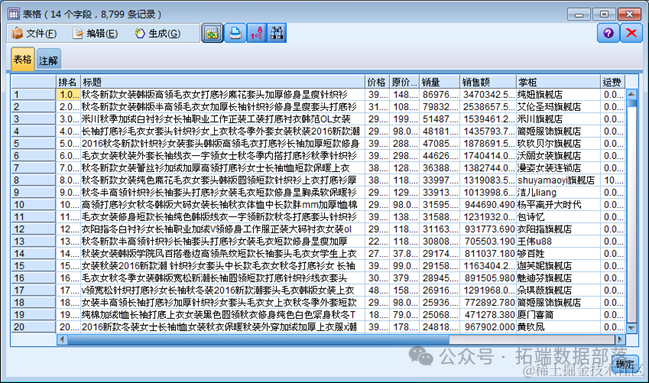Click the 运费 column header
The image size is (649, 383).
(613, 82)
